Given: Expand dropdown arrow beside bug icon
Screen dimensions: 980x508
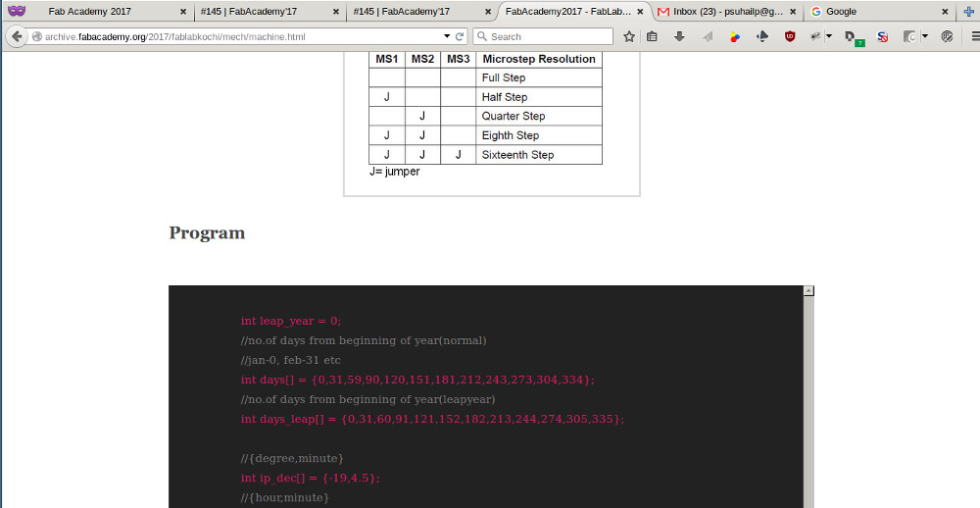Looking at the screenshot, I should (829, 36).
